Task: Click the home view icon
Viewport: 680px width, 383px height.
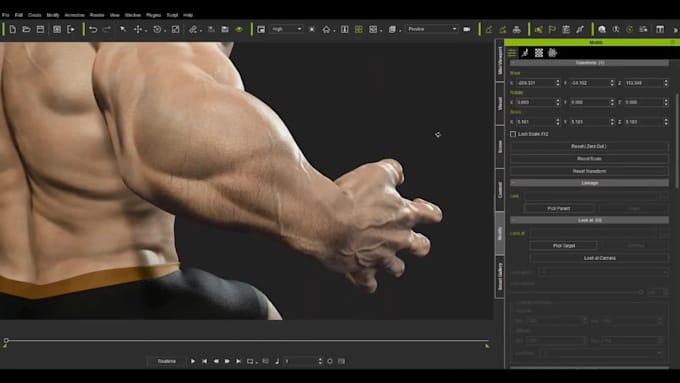Action: coord(326,29)
